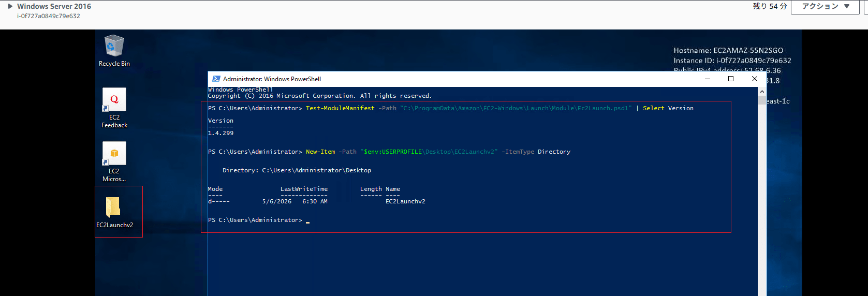Click the PowerShell icon in the title bar
868x296 pixels.
coord(216,79)
